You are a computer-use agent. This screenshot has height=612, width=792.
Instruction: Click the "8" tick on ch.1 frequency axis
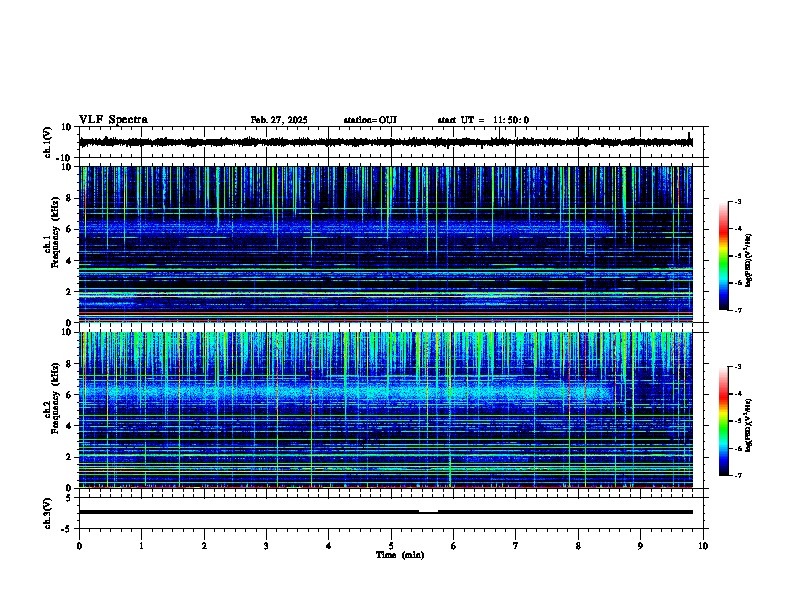coord(70,198)
